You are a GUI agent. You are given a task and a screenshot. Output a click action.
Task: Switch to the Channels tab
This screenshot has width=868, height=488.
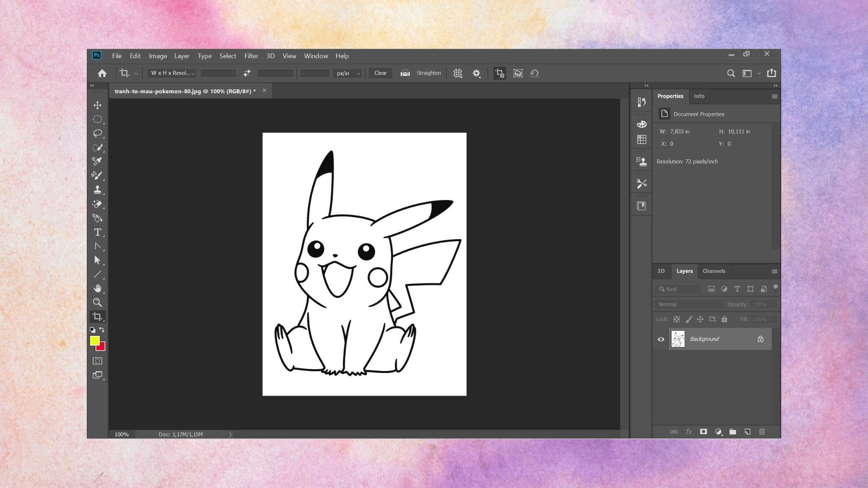pyautogui.click(x=713, y=271)
